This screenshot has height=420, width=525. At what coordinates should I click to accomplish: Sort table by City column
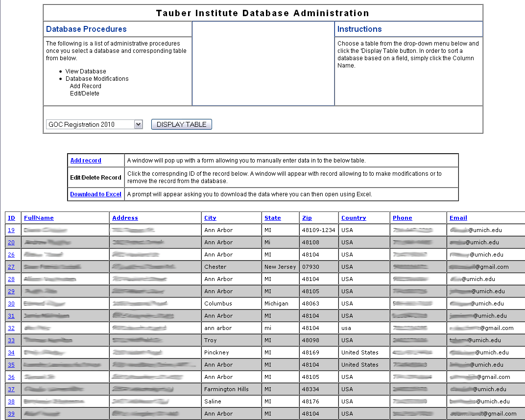click(210, 218)
